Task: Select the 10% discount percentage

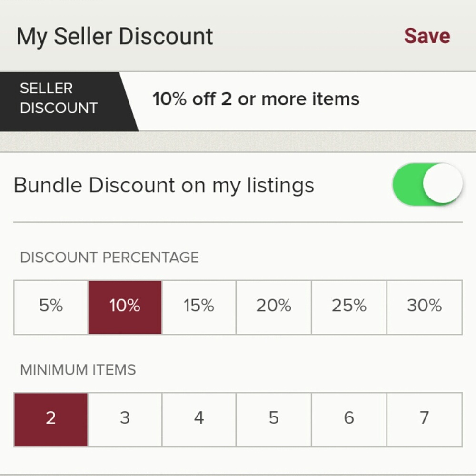Action: pyautogui.click(x=125, y=307)
